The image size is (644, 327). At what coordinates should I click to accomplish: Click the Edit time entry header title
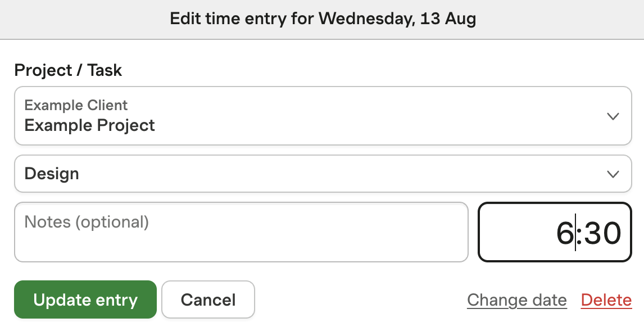(x=323, y=19)
